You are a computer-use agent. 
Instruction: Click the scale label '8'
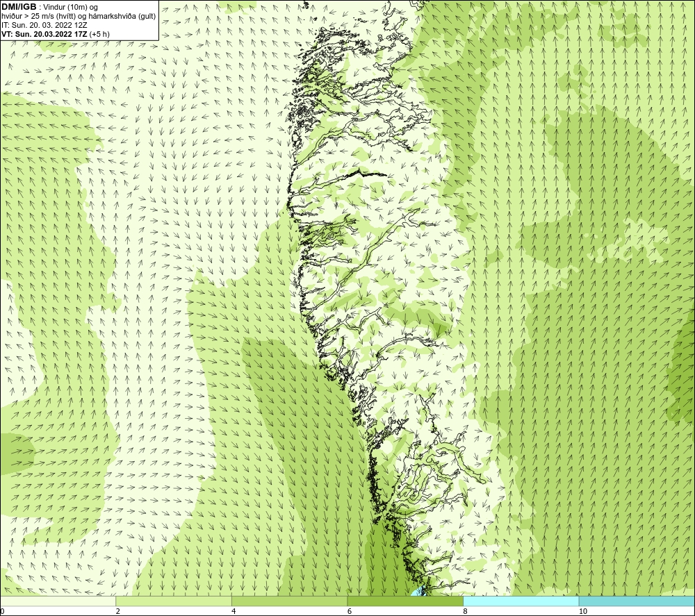[x=466, y=611]
